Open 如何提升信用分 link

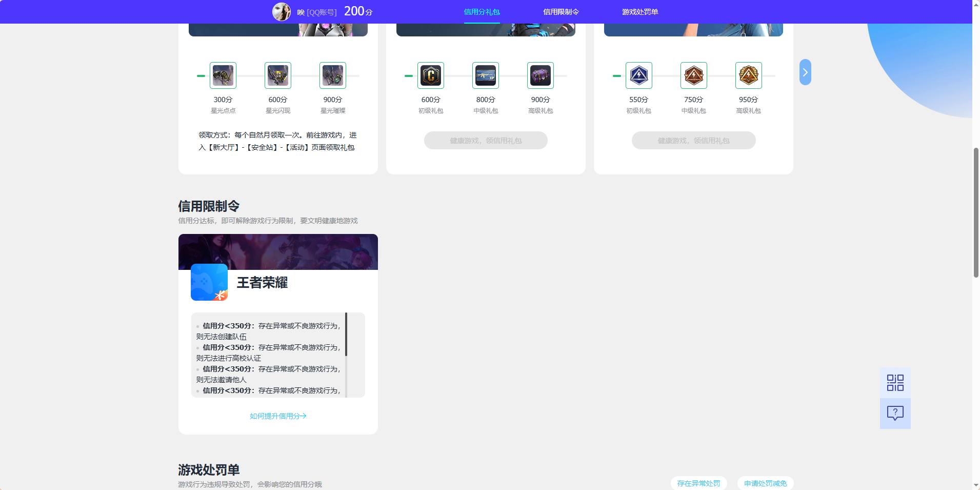(x=278, y=416)
